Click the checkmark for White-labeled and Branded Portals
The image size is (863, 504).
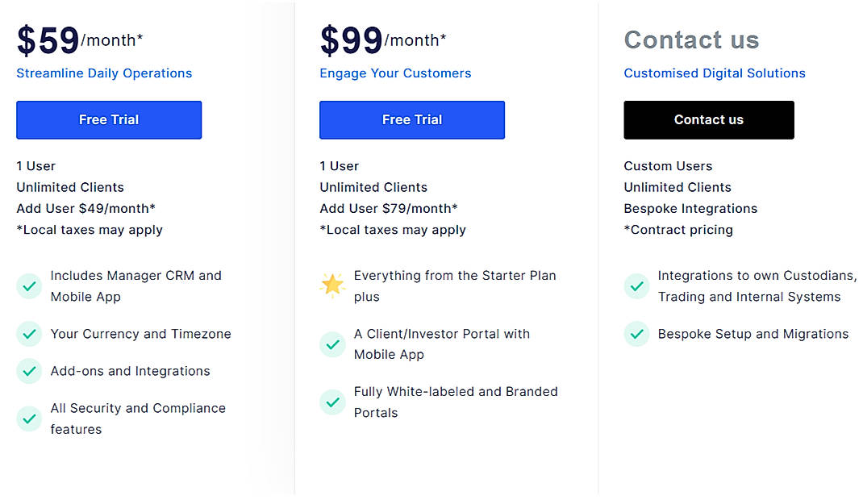[332, 402]
